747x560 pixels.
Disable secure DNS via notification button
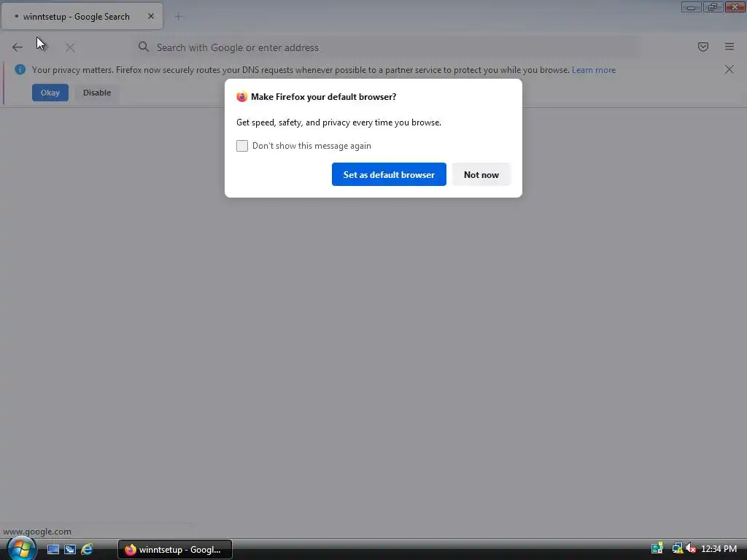97,93
